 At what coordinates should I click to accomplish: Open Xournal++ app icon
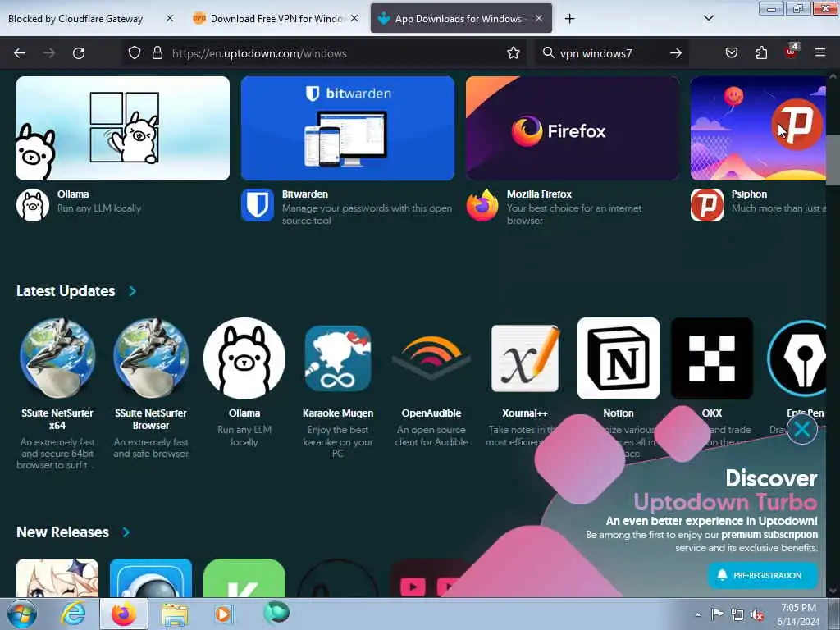tap(525, 358)
